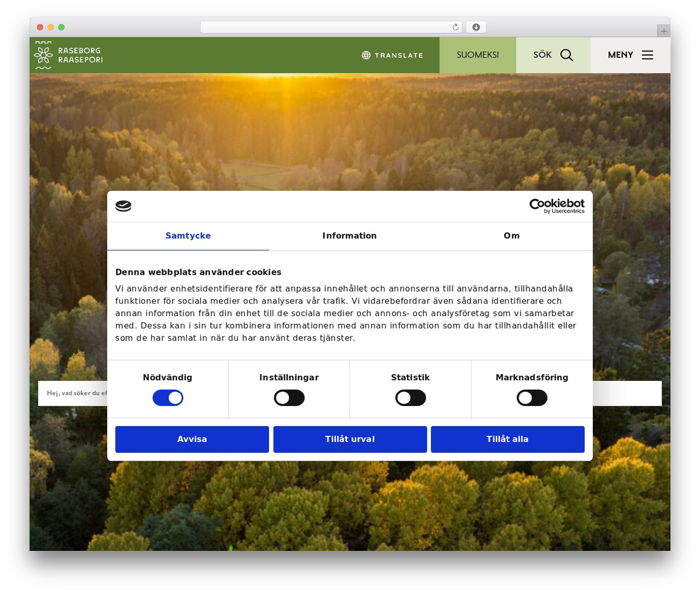Open a new browser tab with plus

[663, 31]
